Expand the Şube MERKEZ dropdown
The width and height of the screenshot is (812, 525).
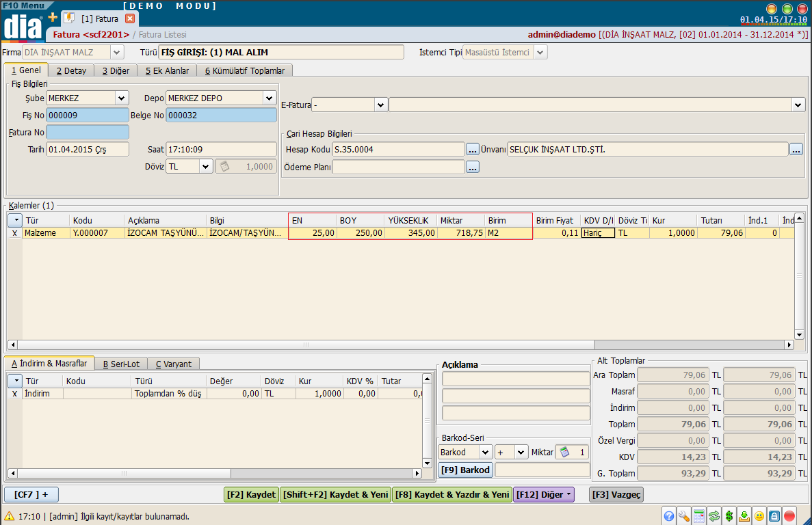point(122,98)
